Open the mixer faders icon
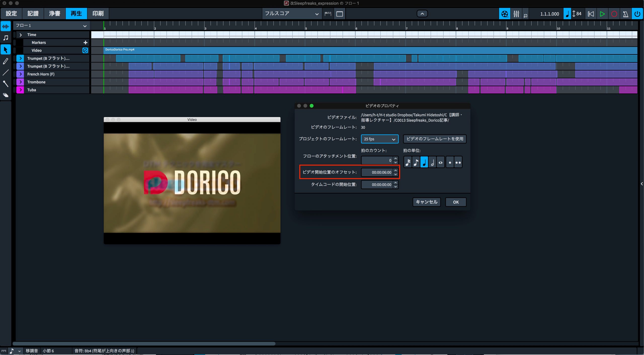Viewport: 644px width, 355px height. pos(516,14)
